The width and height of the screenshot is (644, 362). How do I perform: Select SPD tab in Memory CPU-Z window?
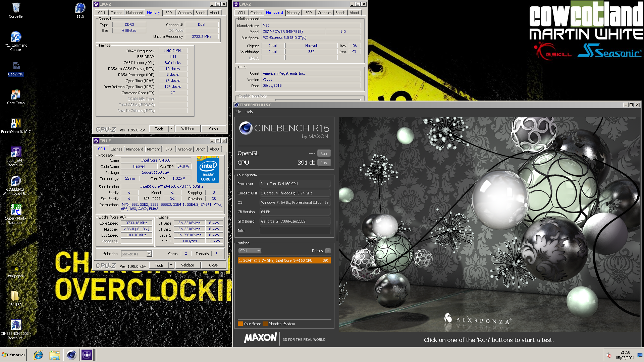tap(169, 13)
